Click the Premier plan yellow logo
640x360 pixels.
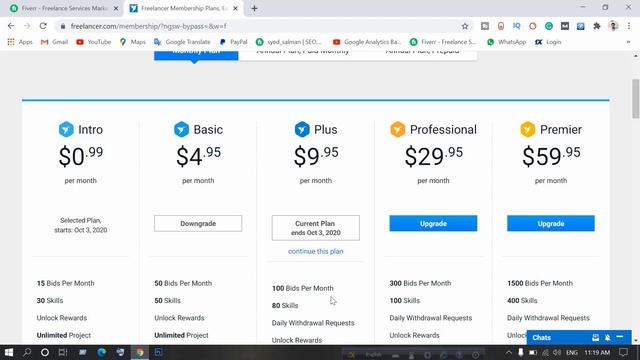point(528,129)
